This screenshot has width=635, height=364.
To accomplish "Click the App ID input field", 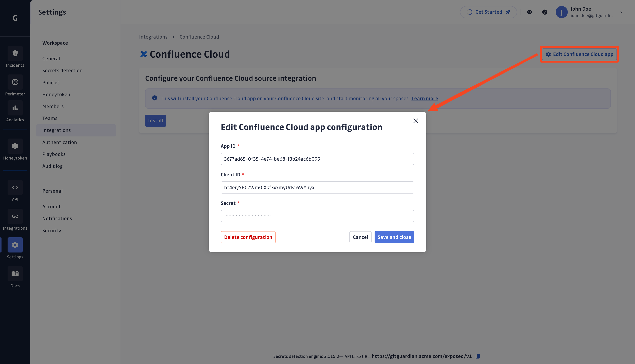I will click(x=317, y=159).
